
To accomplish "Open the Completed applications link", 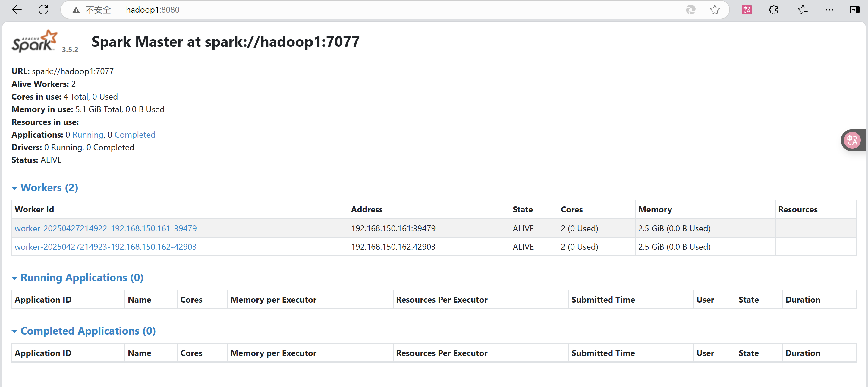I will click(x=135, y=135).
